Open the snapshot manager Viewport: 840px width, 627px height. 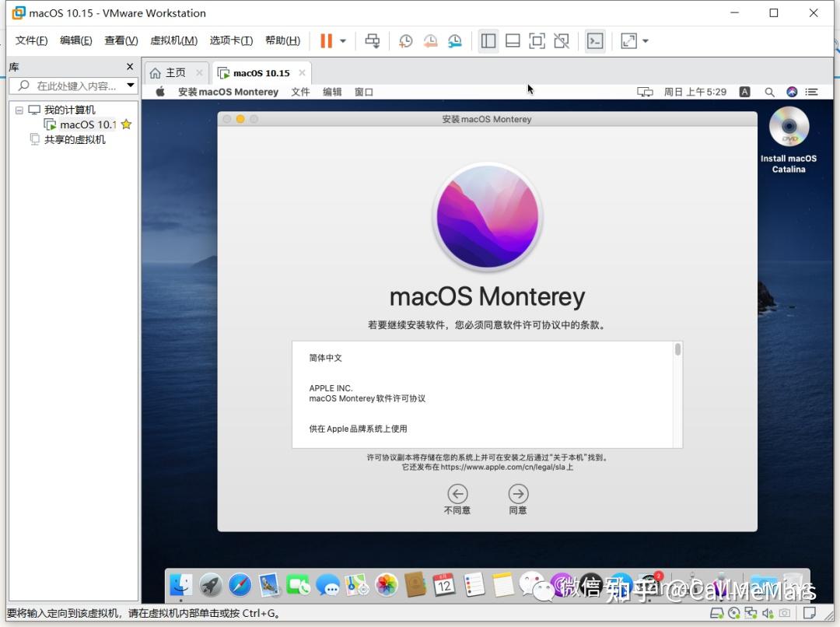[x=455, y=40]
